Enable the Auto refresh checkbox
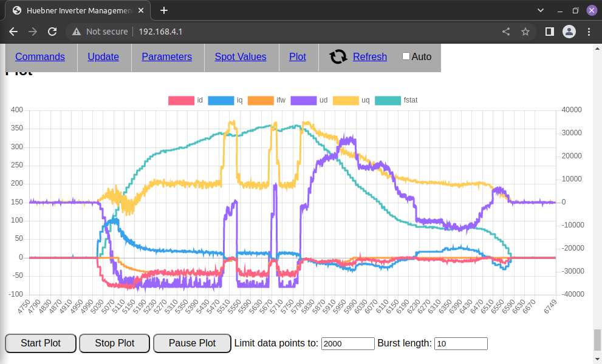 point(406,56)
